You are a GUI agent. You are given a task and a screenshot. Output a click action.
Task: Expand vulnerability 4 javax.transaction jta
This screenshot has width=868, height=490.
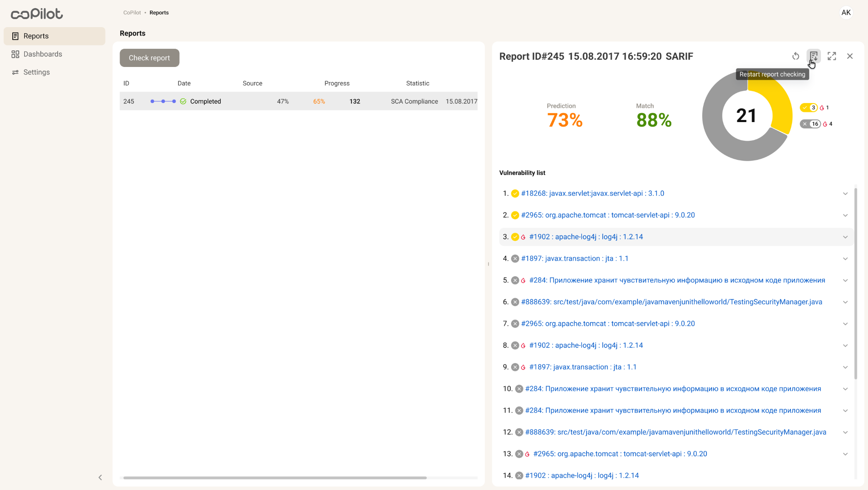click(x=845, y=259)
